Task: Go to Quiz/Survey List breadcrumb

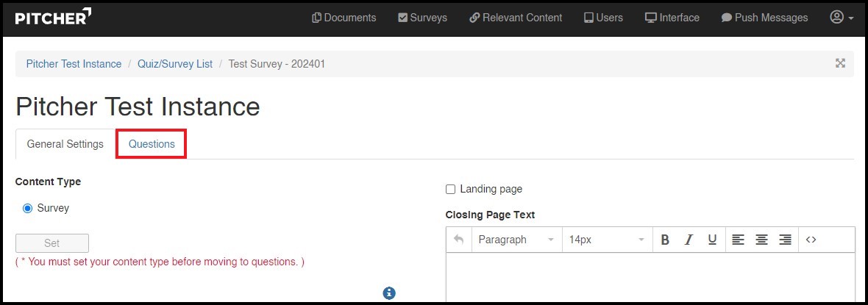Action: point(175,64)
